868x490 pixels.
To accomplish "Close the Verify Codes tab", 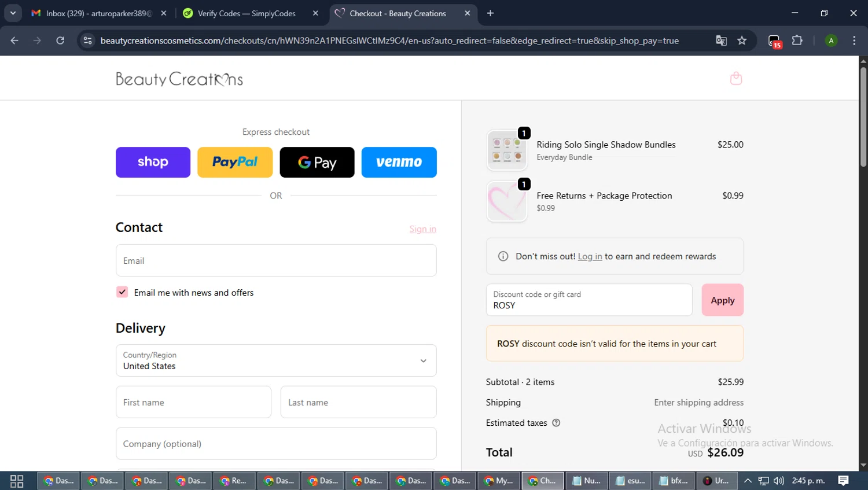I will point(315,13).
